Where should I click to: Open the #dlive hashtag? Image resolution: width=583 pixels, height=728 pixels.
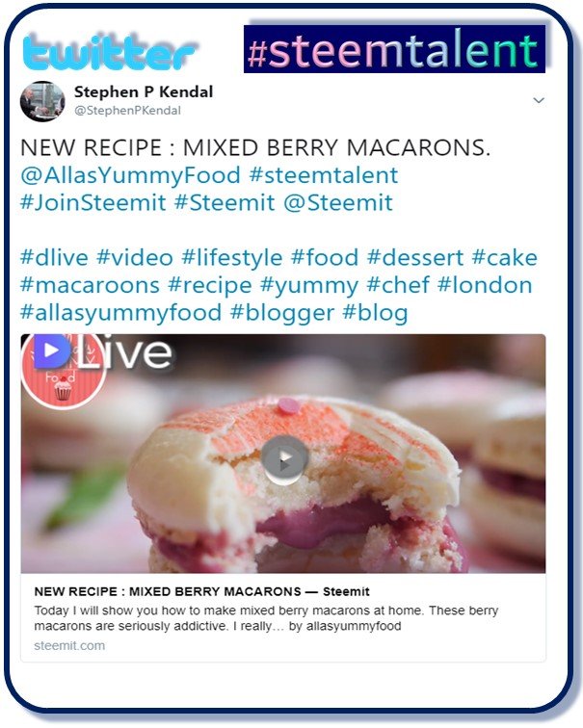(54, 258)
